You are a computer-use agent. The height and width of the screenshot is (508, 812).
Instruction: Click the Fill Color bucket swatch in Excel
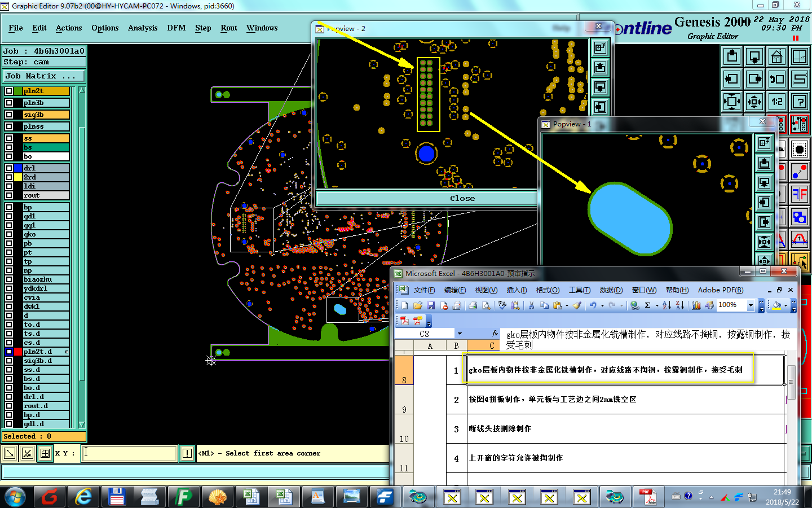pyautogui.click(x=777, y=305)
